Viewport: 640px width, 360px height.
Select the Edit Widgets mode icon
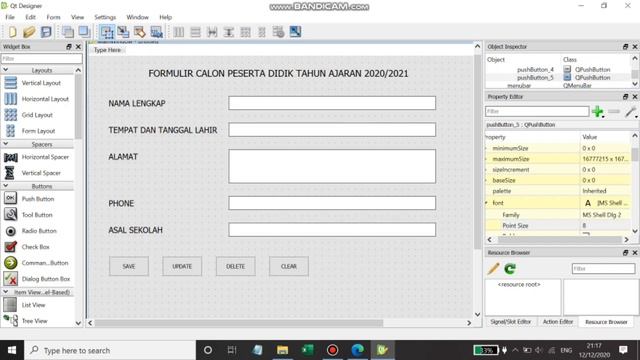pos(107,32)
